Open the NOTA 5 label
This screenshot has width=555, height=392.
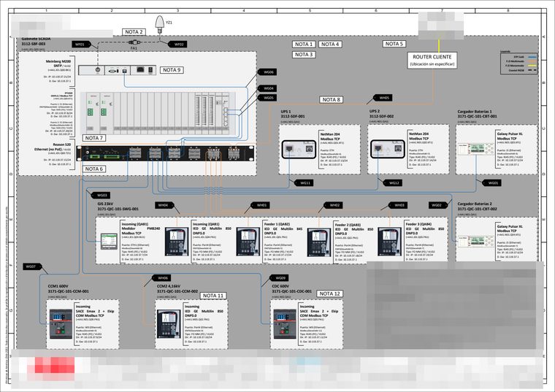pyautogui.click(x=394, y=44)
